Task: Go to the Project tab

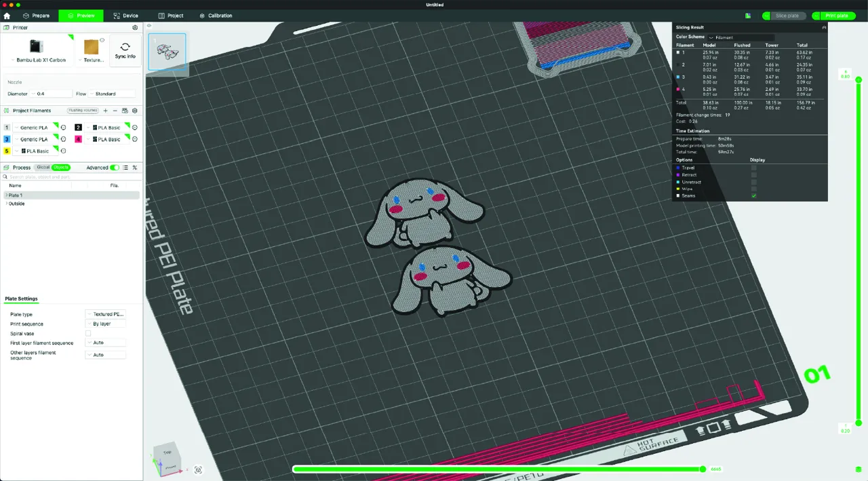Action: point(171,16)
